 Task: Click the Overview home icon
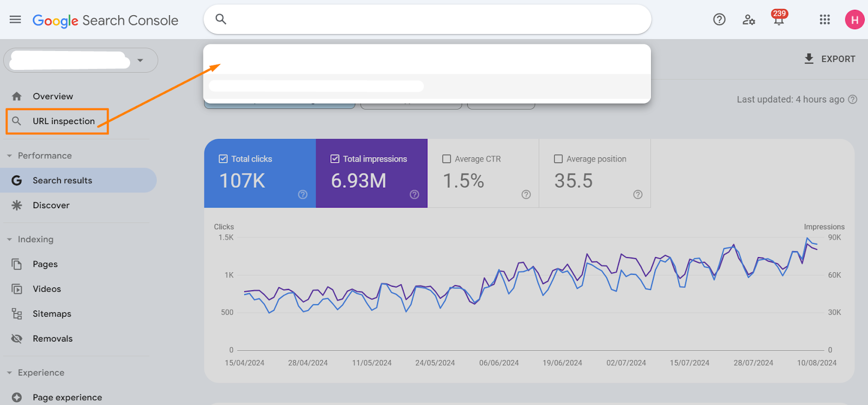pyautogui.click(x=17, y=96)
